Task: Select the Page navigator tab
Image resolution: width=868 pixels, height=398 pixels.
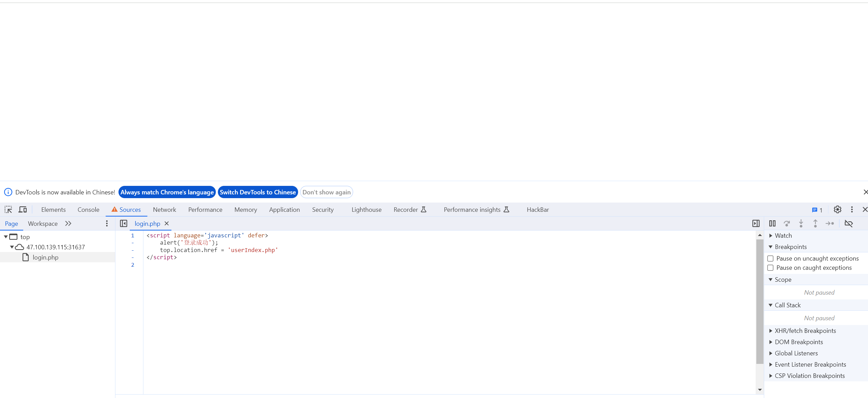Action: click(12, 224)
